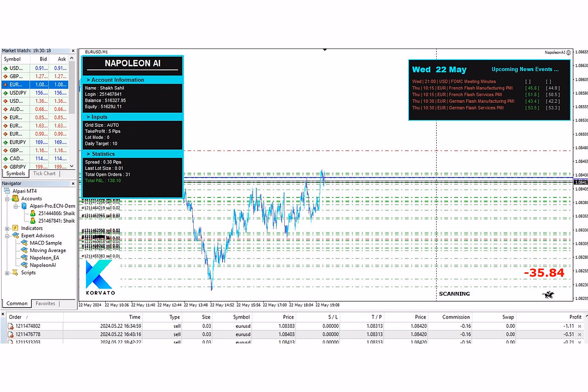Close the orders terminal panel
Image resolution: width=588 pixels, height=392 pixels.
(3, 314)
